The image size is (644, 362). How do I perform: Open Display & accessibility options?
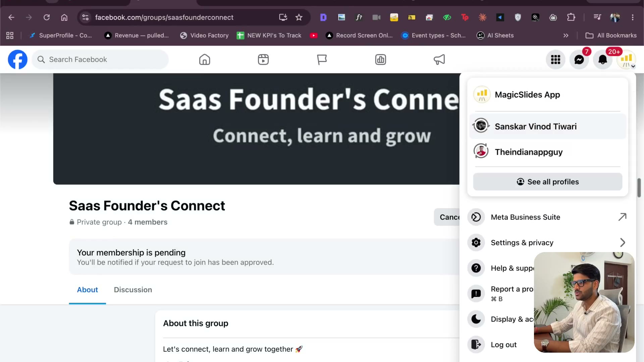tap(500, 319)
